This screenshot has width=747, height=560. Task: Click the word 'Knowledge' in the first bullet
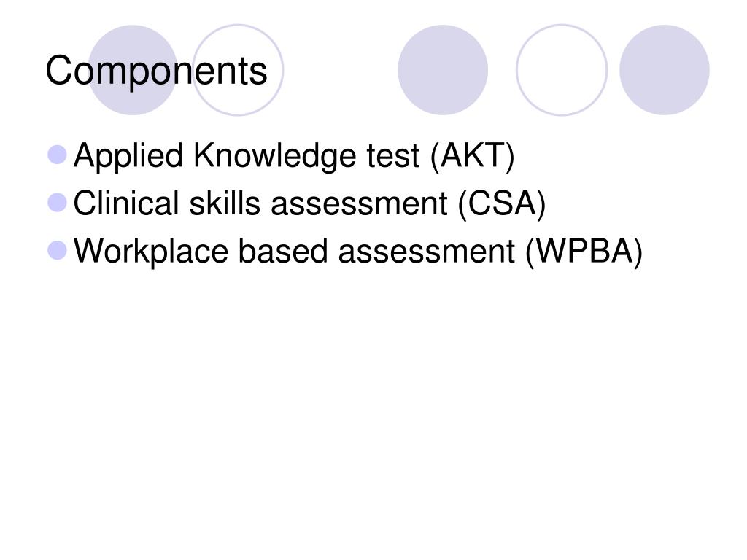click(x=274, y=156)
